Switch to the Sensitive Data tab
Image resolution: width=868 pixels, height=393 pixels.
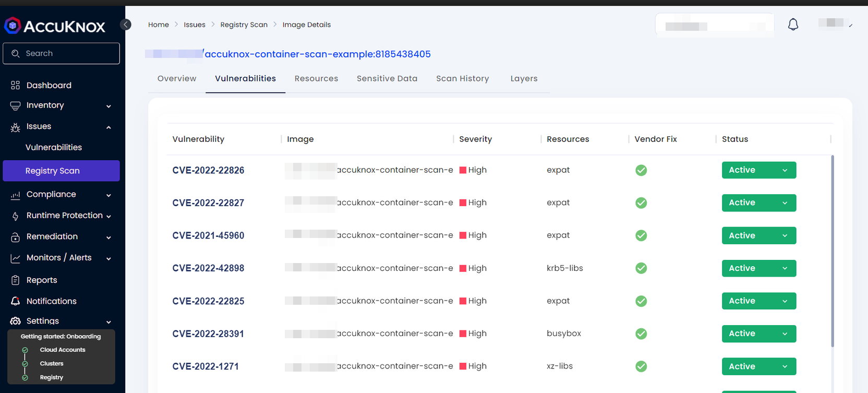point(387,79)
